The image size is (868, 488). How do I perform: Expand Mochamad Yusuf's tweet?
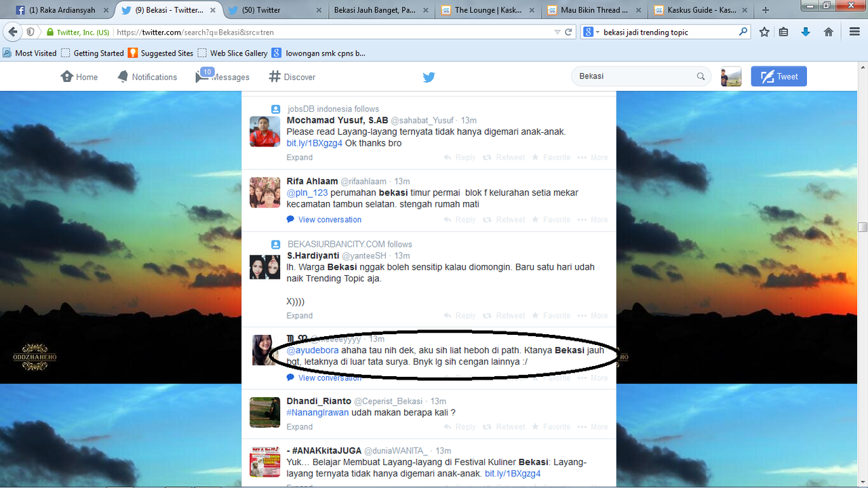tap(300, 157)
